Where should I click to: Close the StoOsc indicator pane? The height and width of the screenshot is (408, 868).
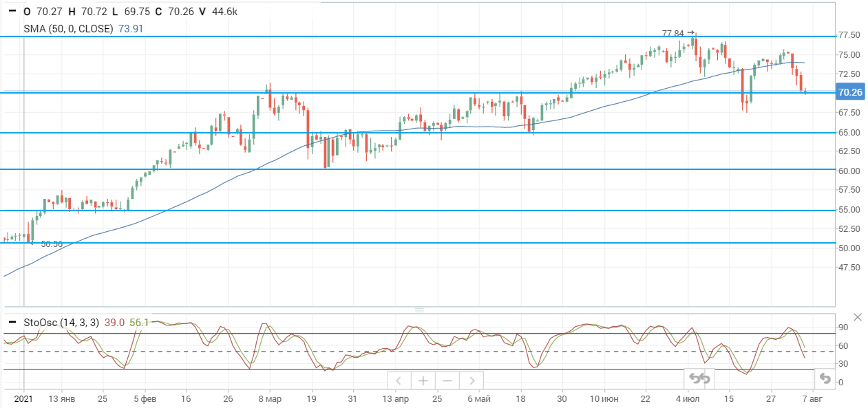(858, 317)
